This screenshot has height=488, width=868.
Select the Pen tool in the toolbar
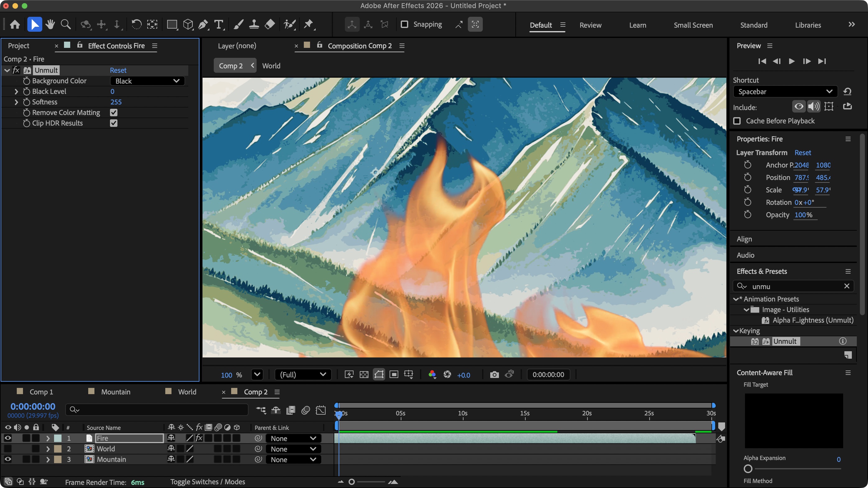tap(203, 24)
